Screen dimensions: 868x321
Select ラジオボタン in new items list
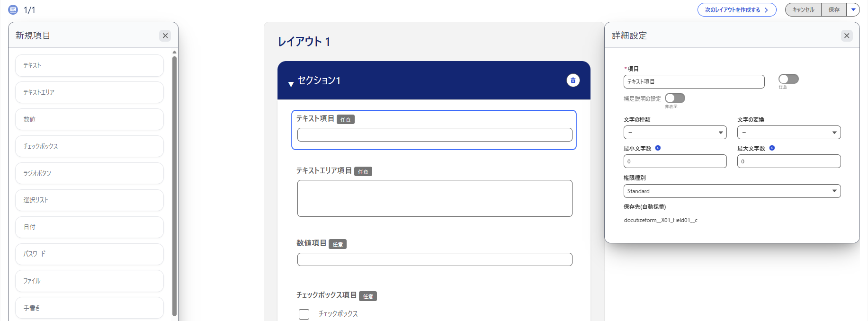[x=89, y=173]
